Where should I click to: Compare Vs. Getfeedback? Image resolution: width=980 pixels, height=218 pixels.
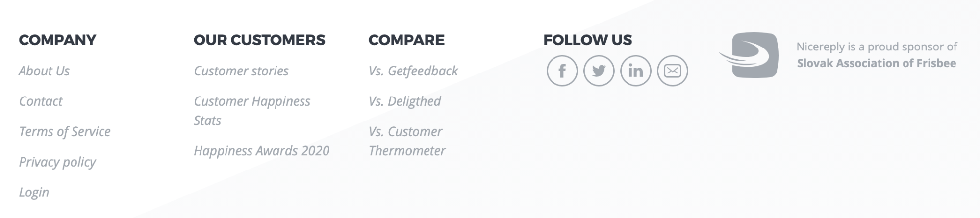coord(413,71)
